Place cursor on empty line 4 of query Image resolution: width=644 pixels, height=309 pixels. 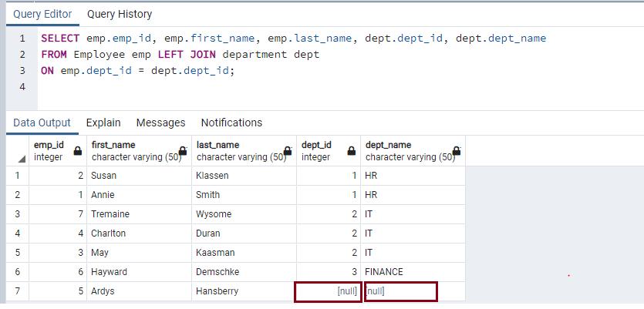[x=154, y=87]
